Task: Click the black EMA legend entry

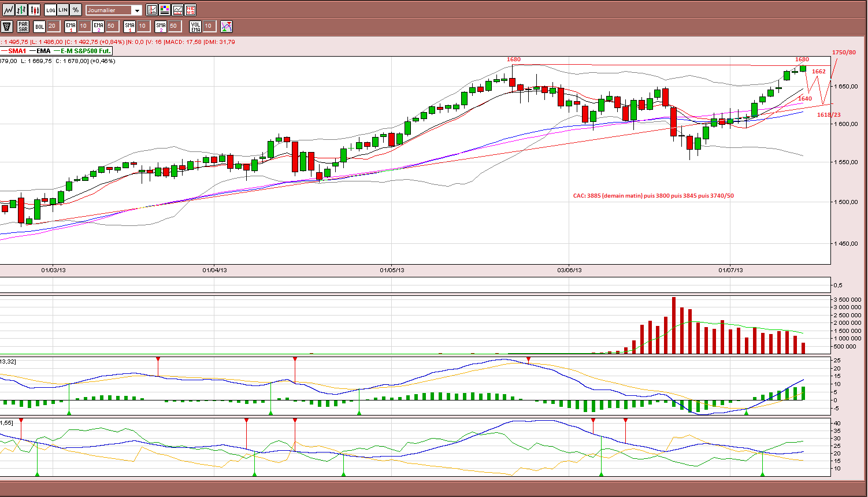Action: (40, 51)
